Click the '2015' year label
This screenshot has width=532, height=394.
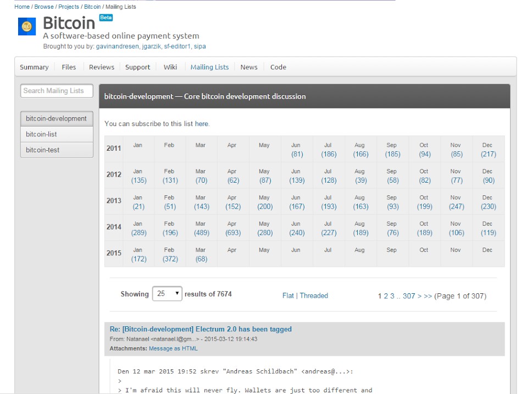114,253
